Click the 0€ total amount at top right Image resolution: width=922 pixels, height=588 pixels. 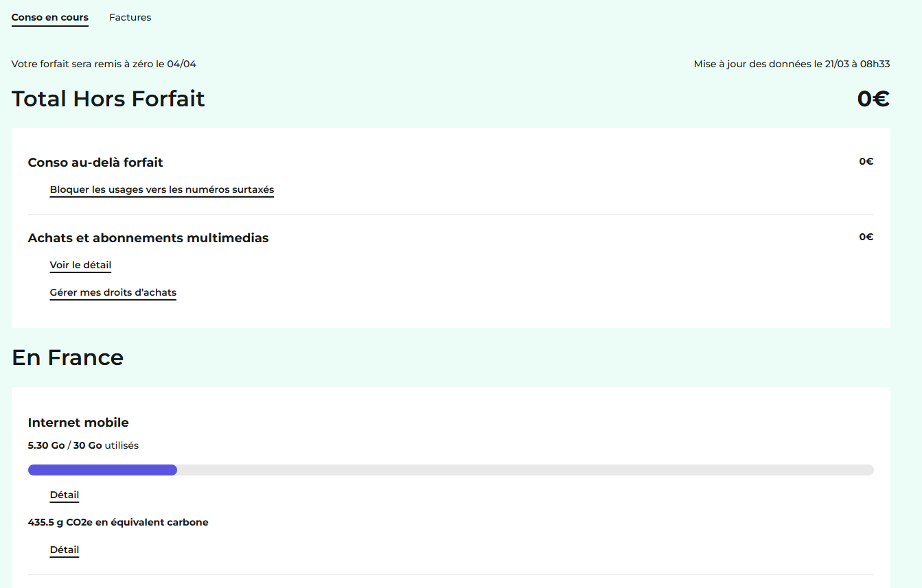873,99
